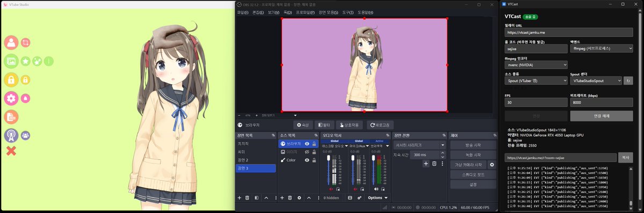Click the small pink bell icon in VTube Studio
This screenshot has height=213, width=644.
tap(25, 98)
